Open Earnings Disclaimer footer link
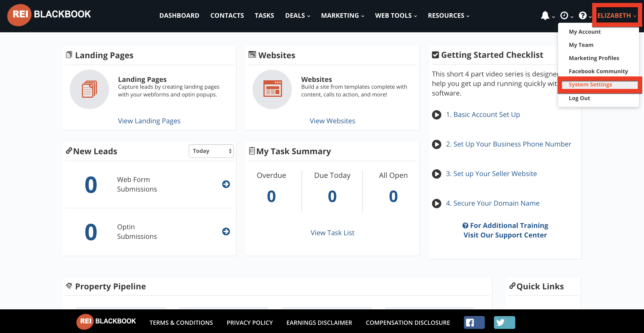 (319, 323)
